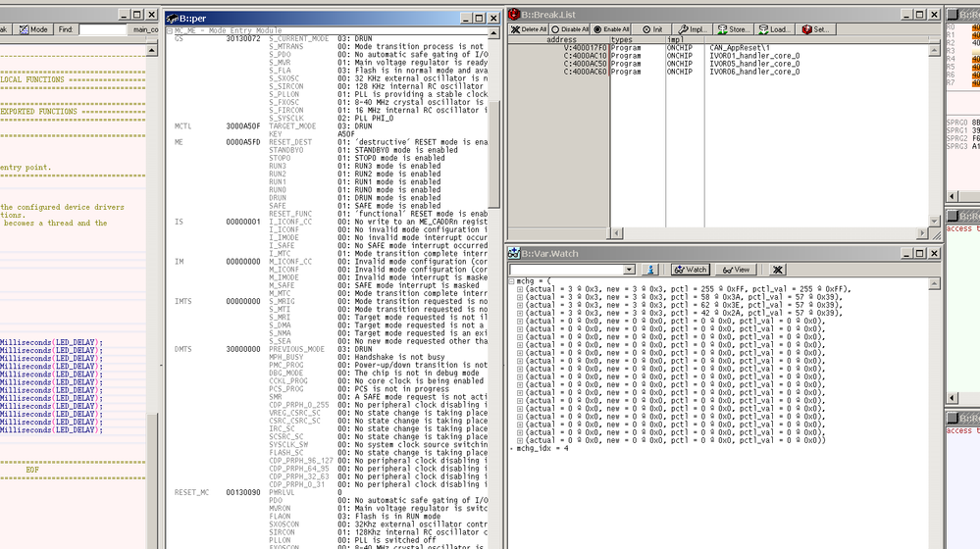The height and width of the screenshot is (549, 980).
Task: Click the scroll-up arrow in B::per window
Action: pyautogui.click(x=493, y=33)
